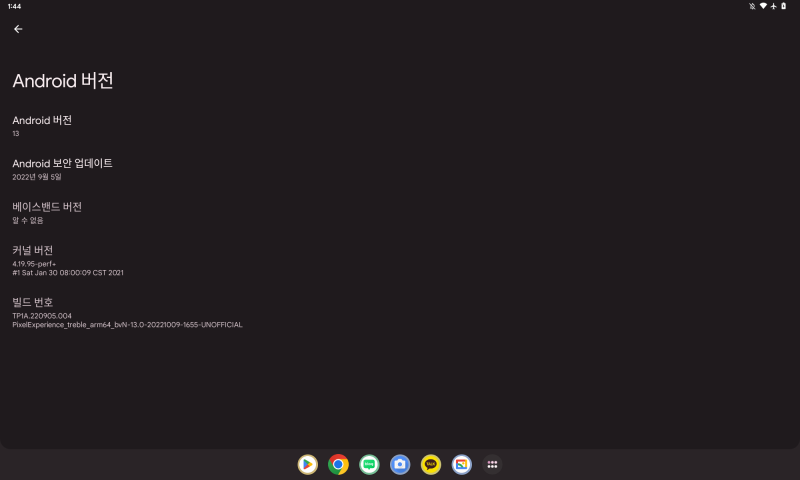Open the Camera app

(400, 464)
